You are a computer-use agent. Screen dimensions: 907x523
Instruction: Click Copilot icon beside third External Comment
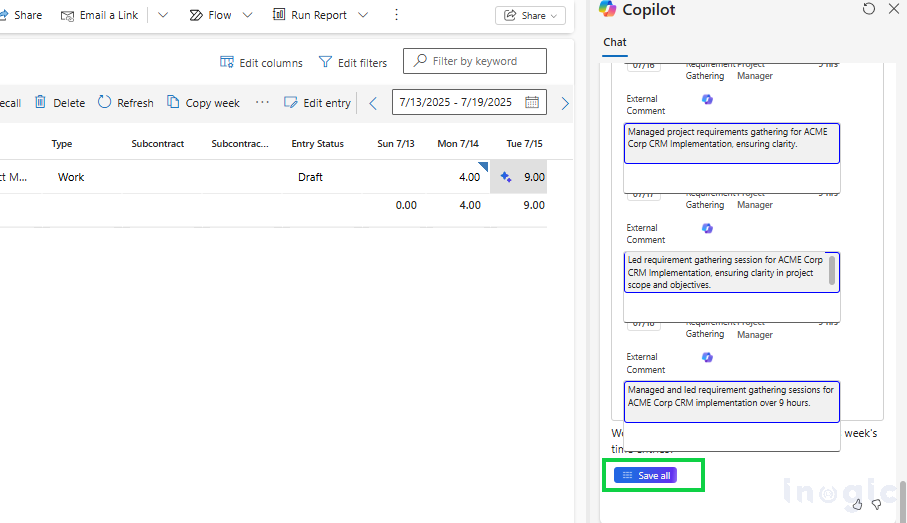pos(707,358)
